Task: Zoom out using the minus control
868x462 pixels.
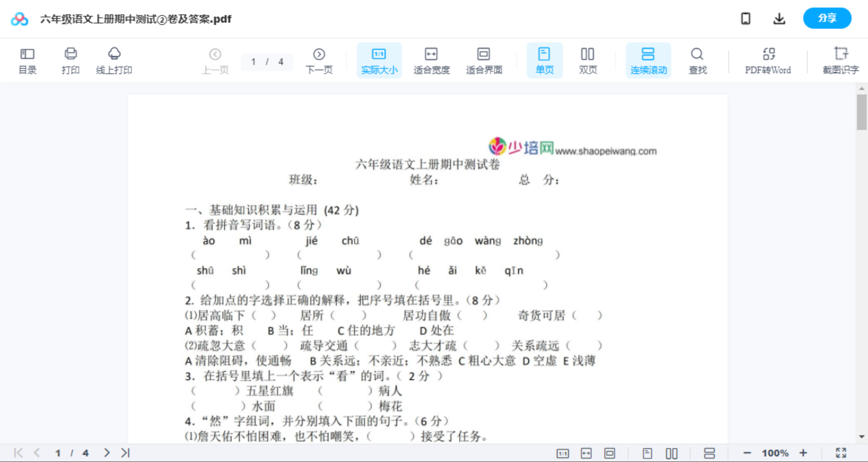Action: [x=749, y=452]
